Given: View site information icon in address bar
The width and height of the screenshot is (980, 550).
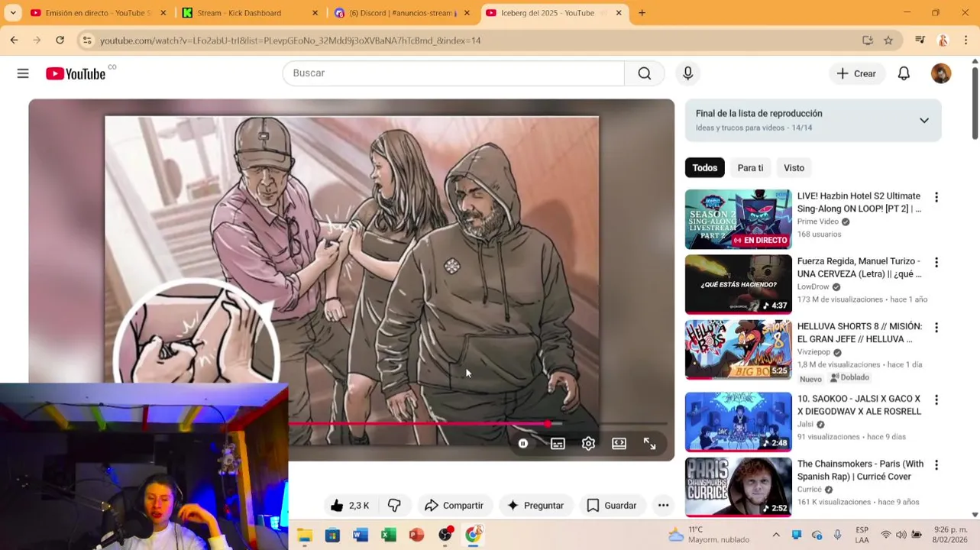Looking at the screenshot, I should coord(87,40).
